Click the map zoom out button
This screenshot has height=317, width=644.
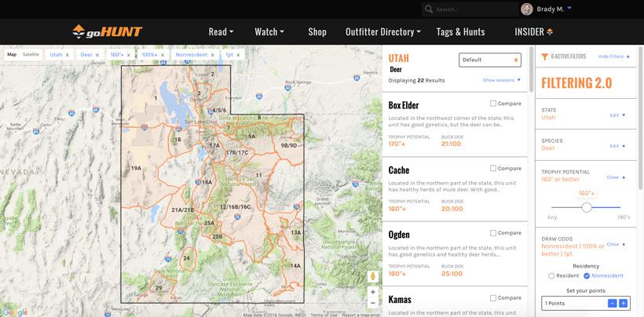[373, 303]
